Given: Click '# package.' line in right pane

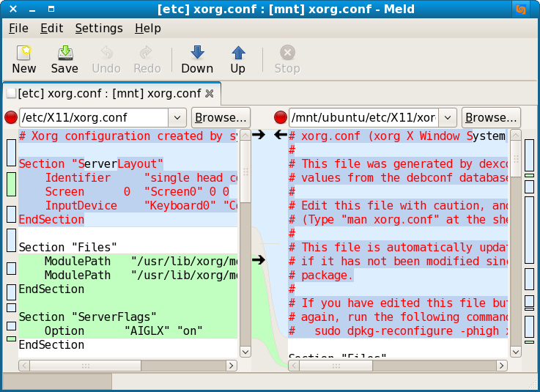Looking at the screenshot, I should click(x=321, y=275).
